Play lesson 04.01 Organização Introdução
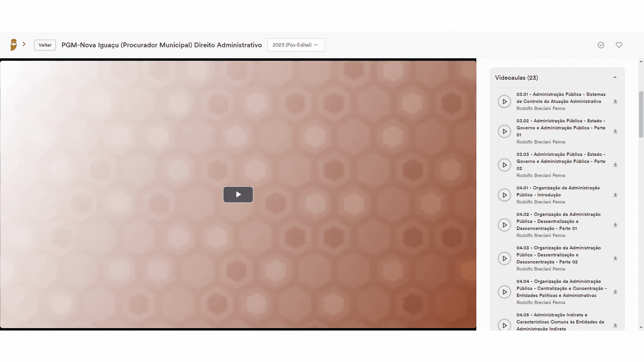 504,195
